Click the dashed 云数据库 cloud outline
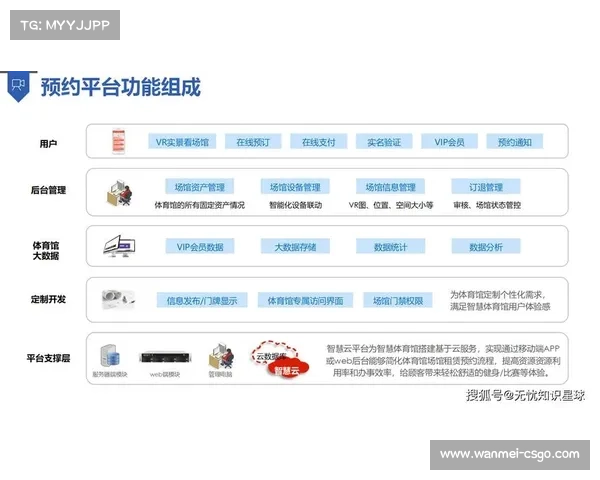600x480 pixels. click(x=274, y=353)
